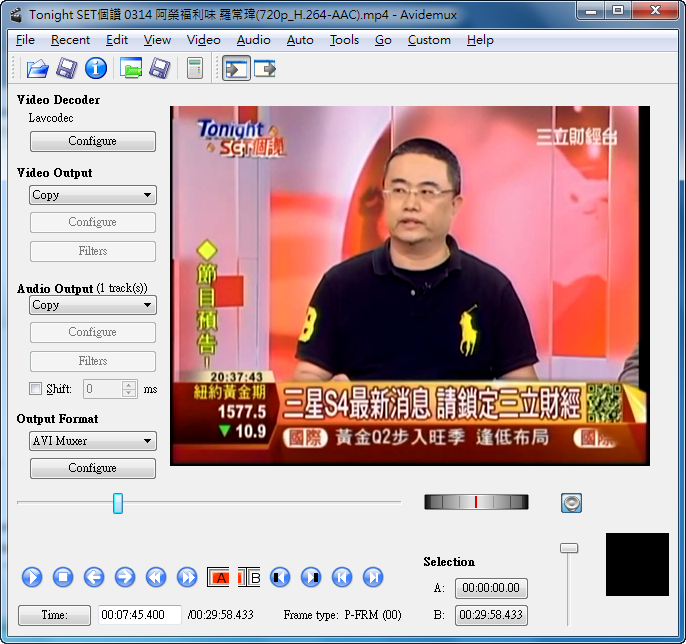Go to first frame button

[342, 577]
